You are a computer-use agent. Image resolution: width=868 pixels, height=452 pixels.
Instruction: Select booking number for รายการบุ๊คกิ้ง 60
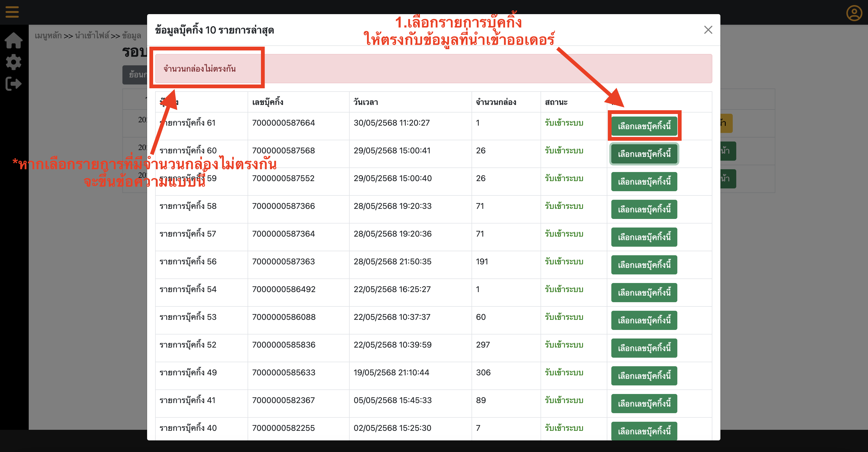[644, 154]
